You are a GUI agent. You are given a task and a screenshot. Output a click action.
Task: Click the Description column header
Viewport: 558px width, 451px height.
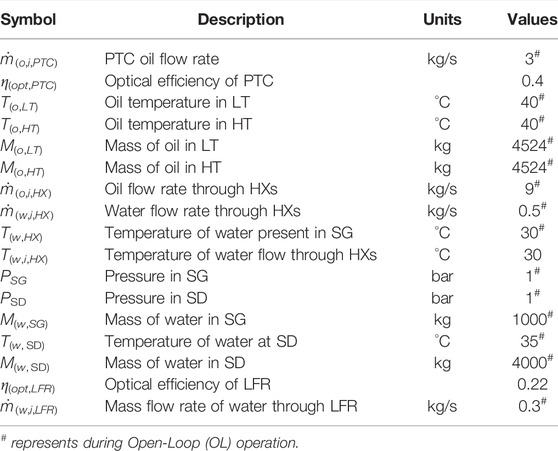(241, 19)
